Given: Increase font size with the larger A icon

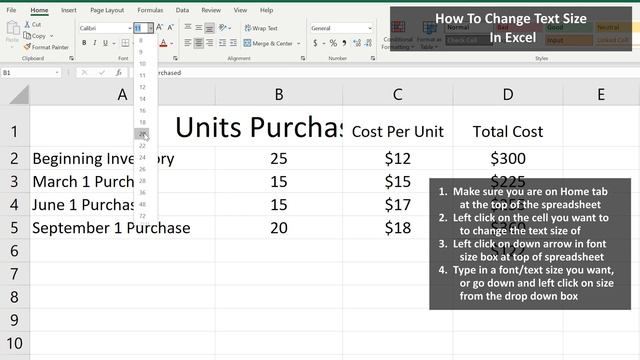Looking at the screenshot, I should point(160,27).
